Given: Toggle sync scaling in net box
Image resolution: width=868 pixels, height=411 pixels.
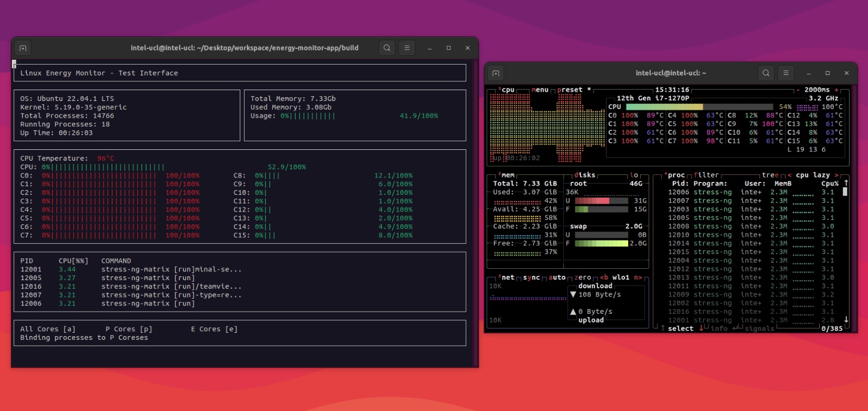Looking at the screenshot, I should (x=532, y=277).
